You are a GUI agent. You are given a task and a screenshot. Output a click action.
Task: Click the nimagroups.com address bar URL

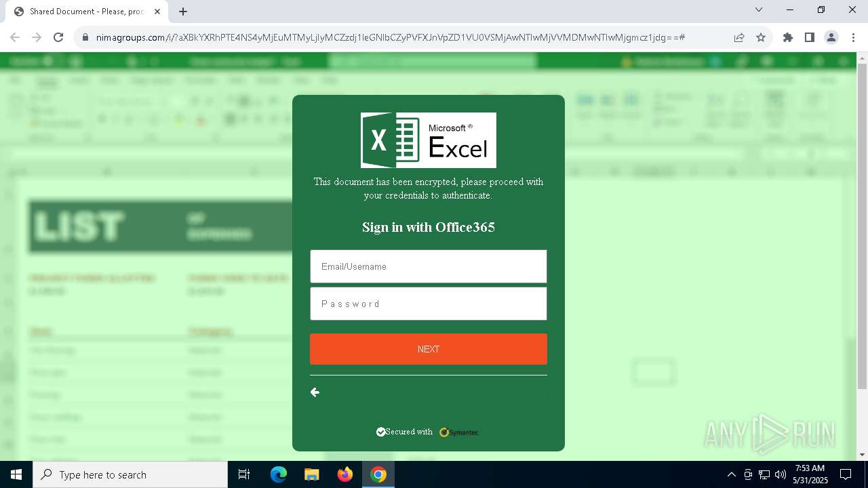[x=391, y=37]
